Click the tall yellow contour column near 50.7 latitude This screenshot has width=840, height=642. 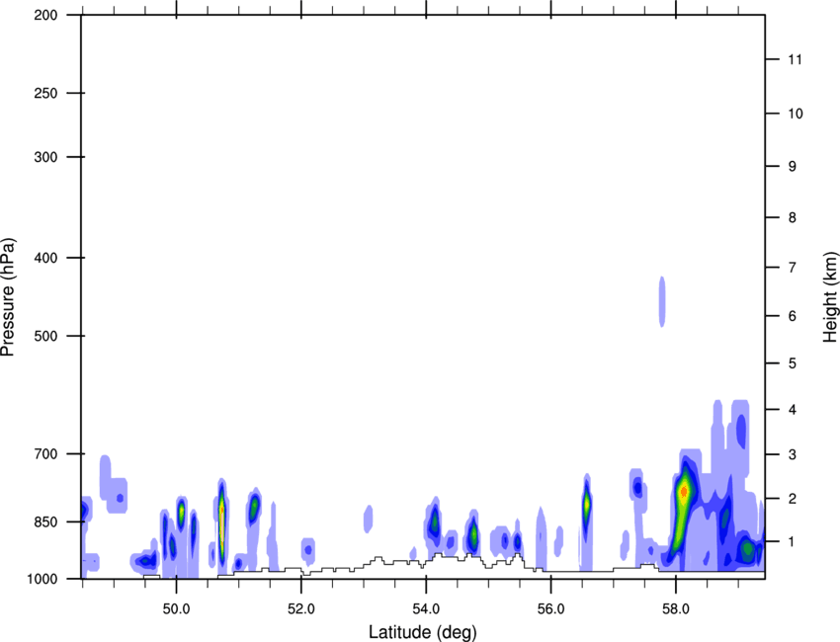(221, 526)
